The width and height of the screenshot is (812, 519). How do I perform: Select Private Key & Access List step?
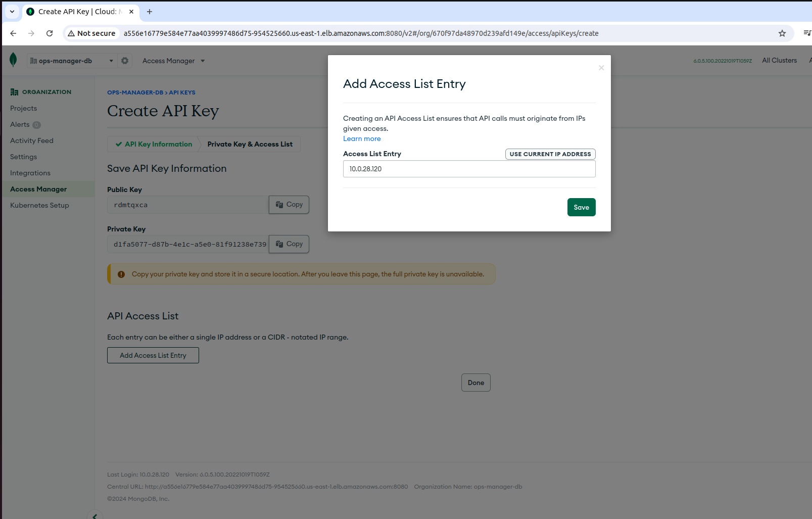250,144
